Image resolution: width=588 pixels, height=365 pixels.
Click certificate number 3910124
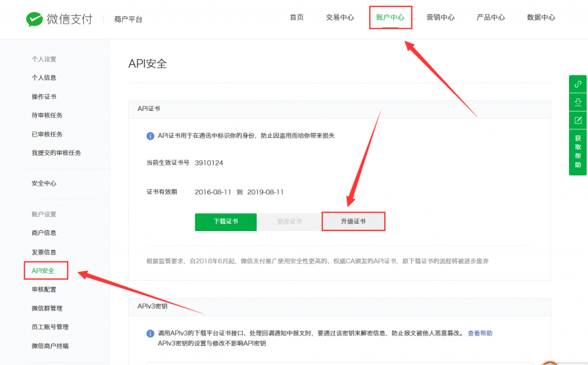point(209,163)
